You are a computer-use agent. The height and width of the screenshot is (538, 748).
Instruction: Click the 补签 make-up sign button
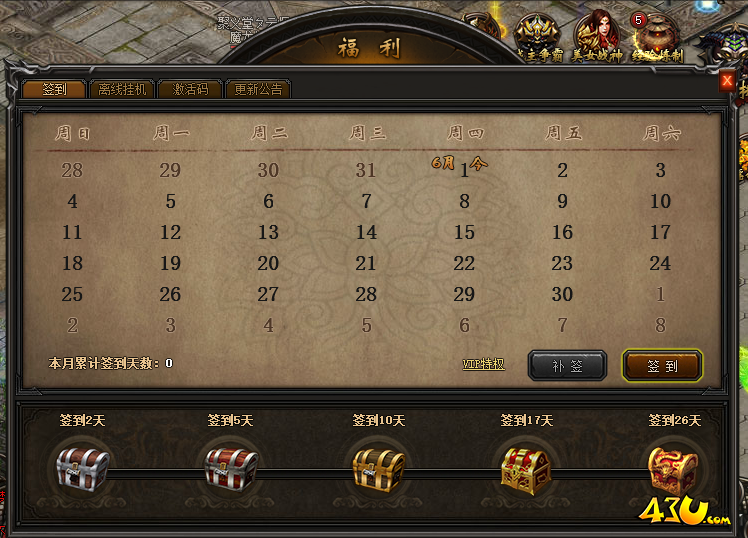(567, 366)
